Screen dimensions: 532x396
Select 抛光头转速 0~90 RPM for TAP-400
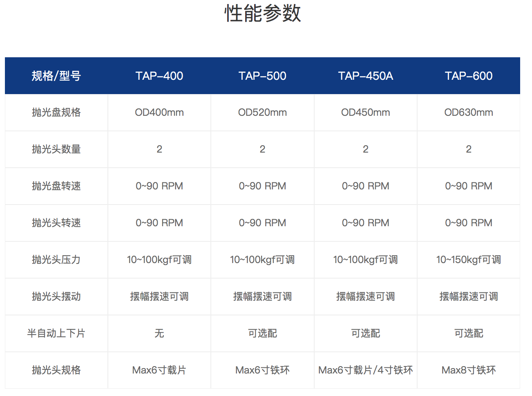click(x=159, y=223)
